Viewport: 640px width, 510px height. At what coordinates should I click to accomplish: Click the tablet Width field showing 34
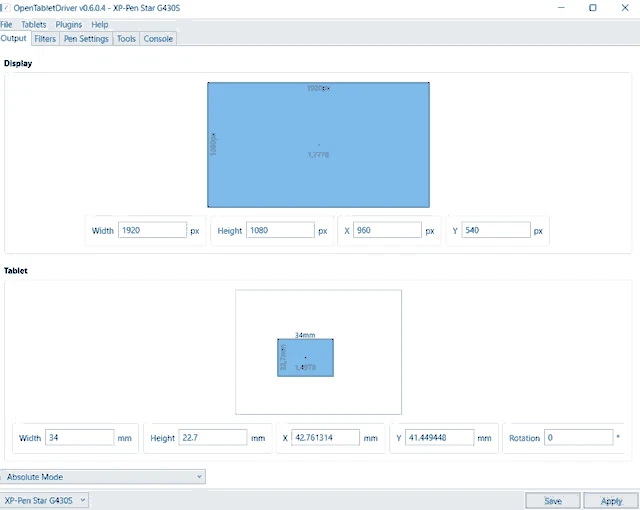[x=80, y=437]
